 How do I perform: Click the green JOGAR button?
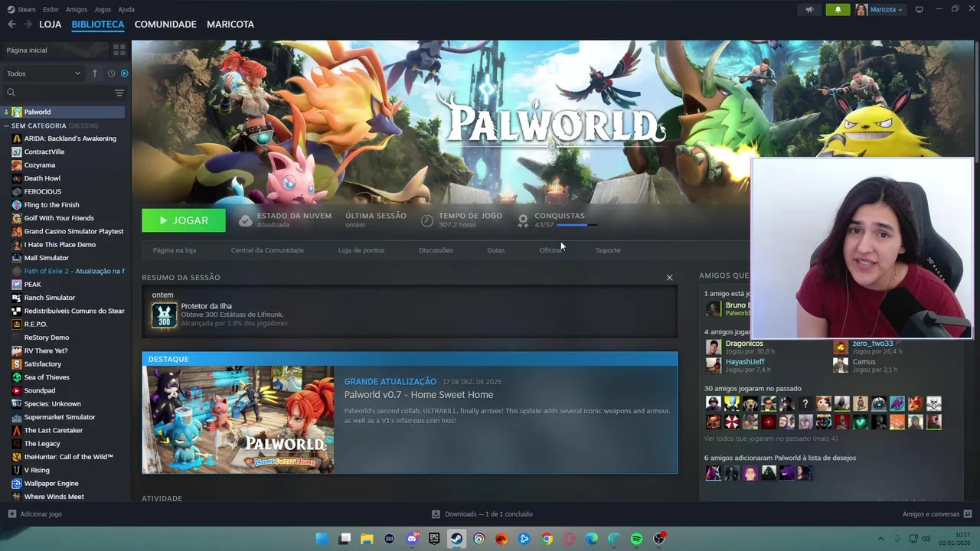(184, 220)
